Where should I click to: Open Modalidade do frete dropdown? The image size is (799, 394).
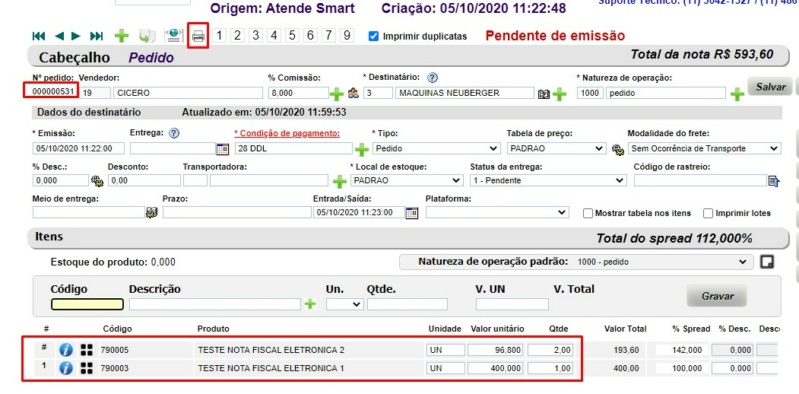pyautogui.click(x=704, y=149)
